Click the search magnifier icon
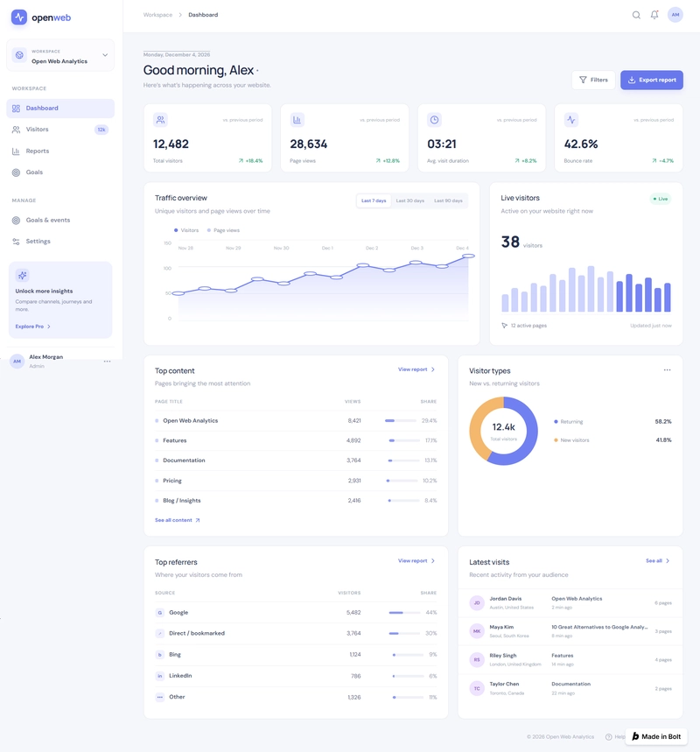 coord(636,15)
